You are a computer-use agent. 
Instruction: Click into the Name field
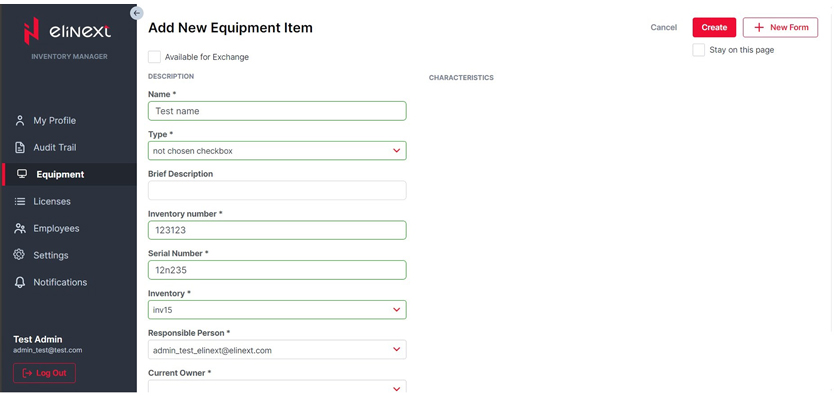pos(277,111)
